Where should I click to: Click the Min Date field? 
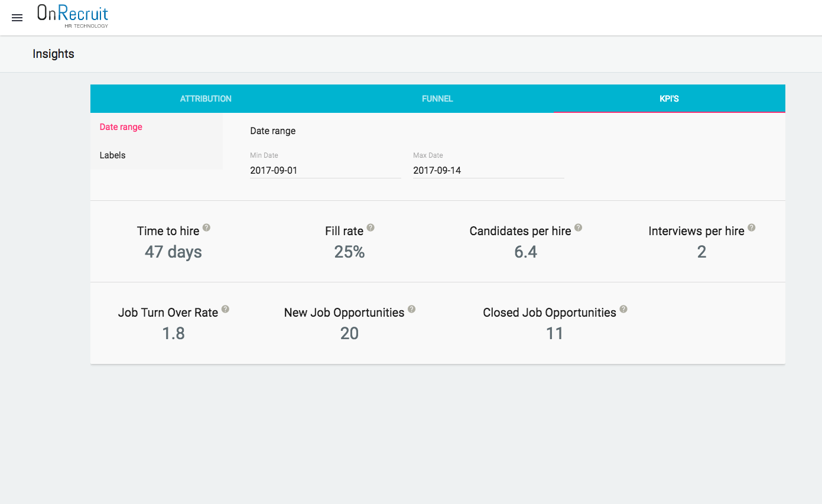(x=325, y=170)
